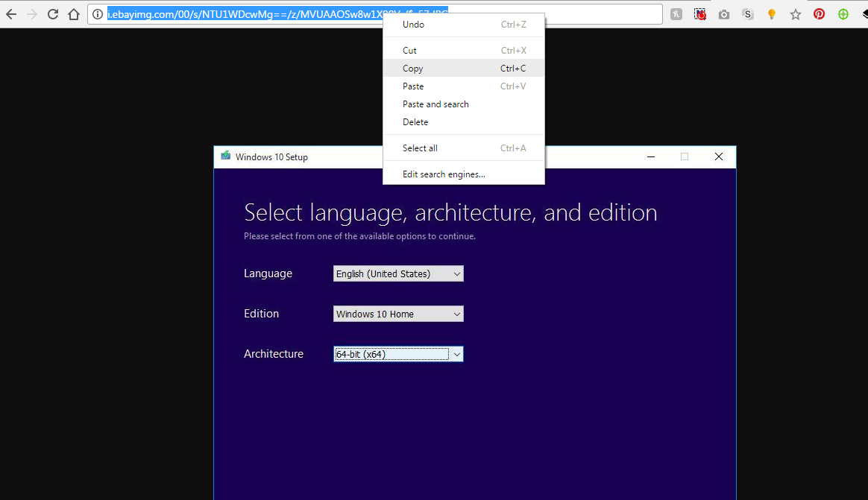Select Paste in the context menu
This screenshot has height=500, width=868.
pyautogui.click(x=464, y=86)
